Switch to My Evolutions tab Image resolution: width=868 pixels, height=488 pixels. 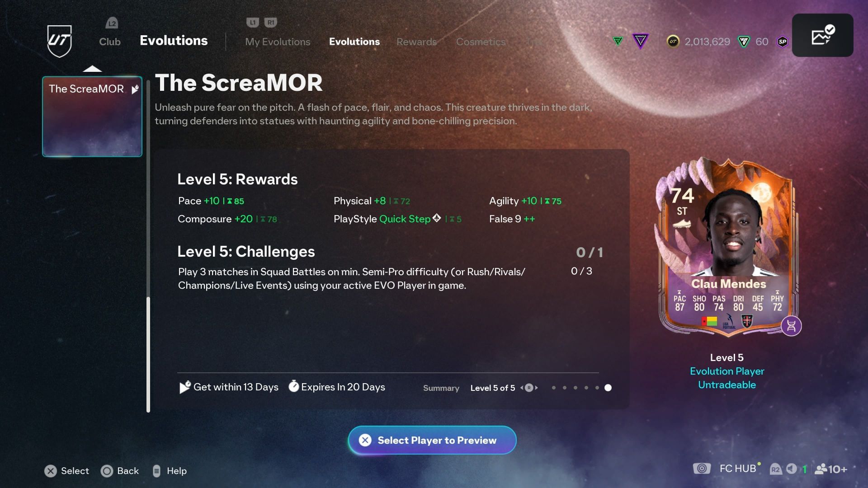[x=278, y=42]
